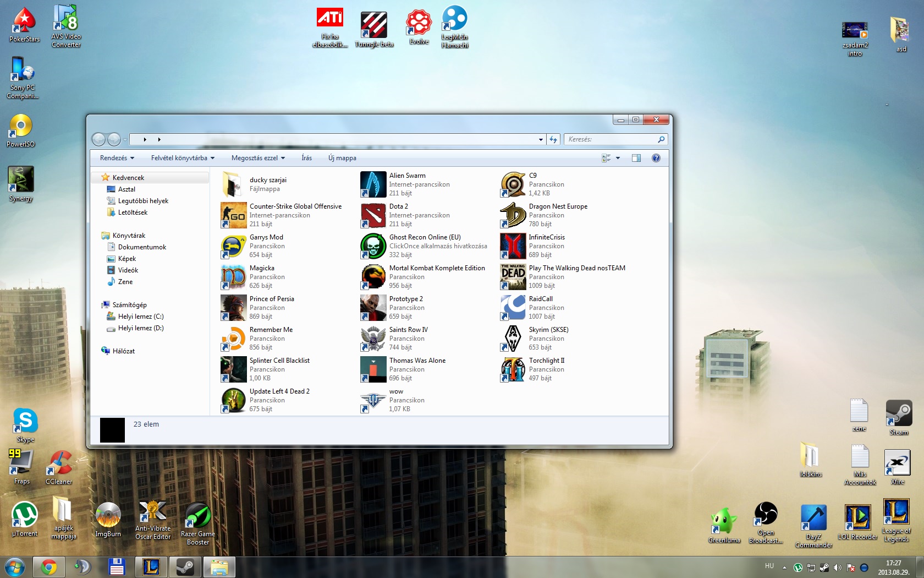Select the Prince of Persia icon
Screen dimensions: 924x578
(x=233, y=308)
